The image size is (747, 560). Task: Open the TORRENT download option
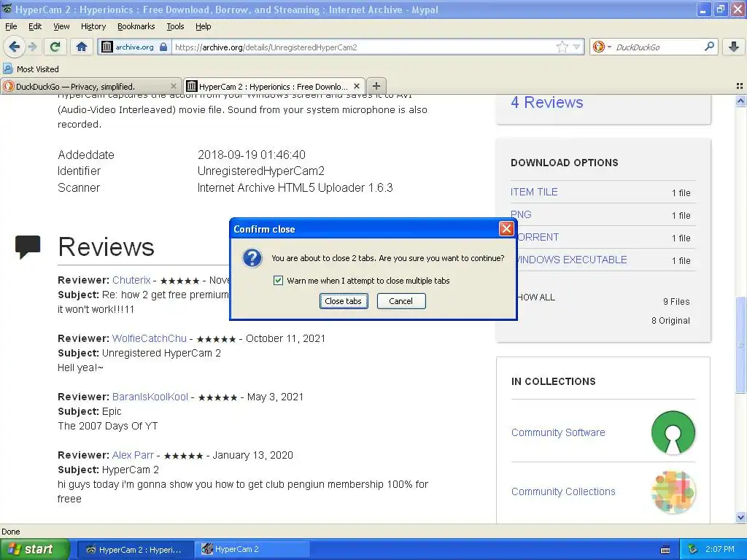click(538, 237)
